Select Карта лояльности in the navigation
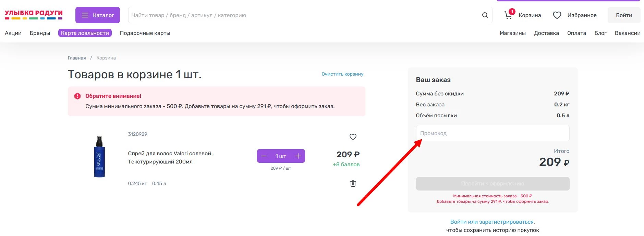The width and height of the screenshot is (644, 236). point(85,33)
